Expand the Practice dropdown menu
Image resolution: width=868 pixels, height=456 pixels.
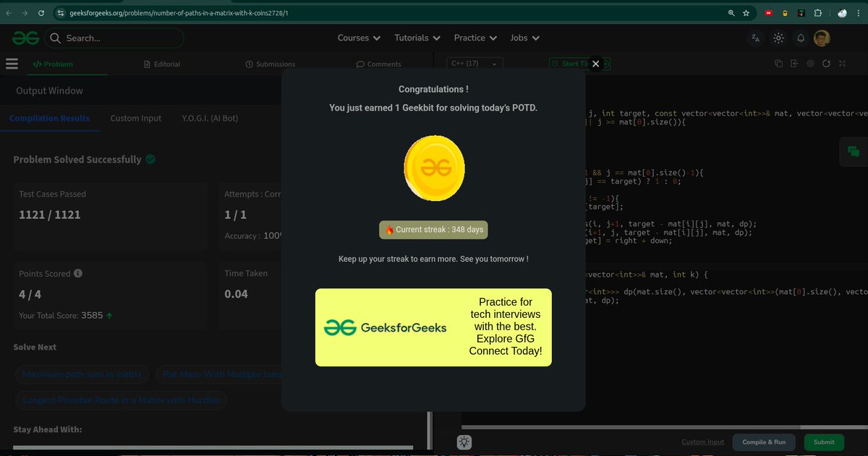[x=475, y=38]
